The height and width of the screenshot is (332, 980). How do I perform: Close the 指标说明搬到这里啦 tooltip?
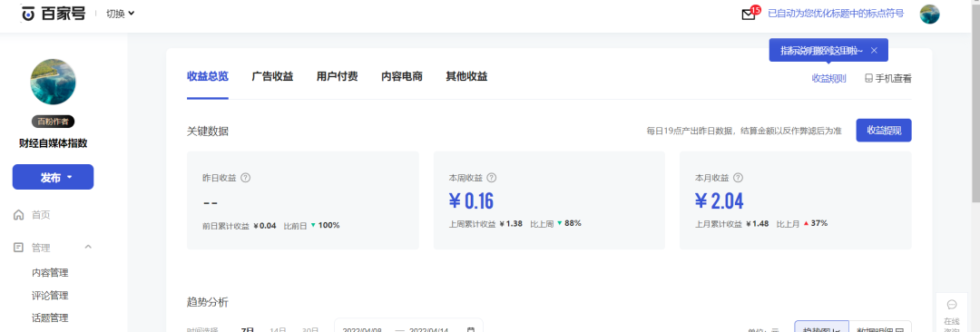tap(875, 50)
